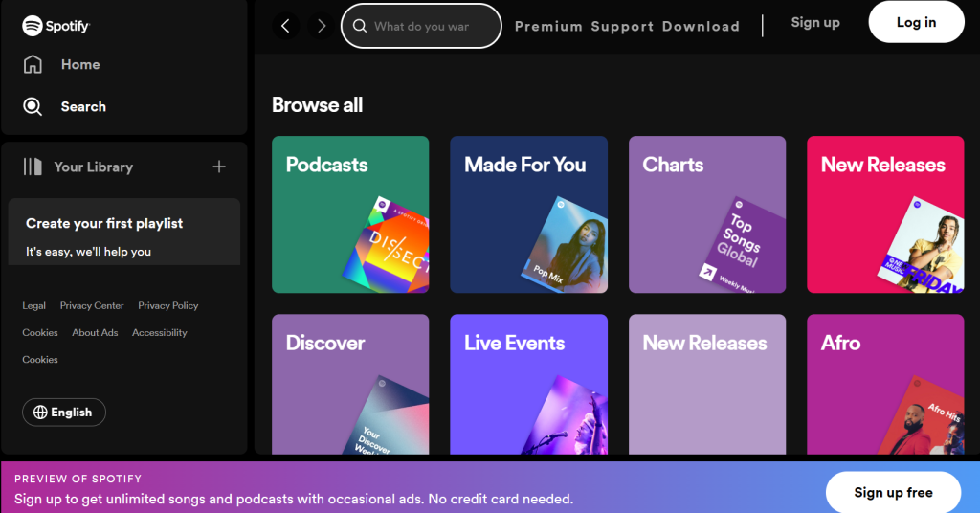Click the Home house icon

click(x=33, y=64)
